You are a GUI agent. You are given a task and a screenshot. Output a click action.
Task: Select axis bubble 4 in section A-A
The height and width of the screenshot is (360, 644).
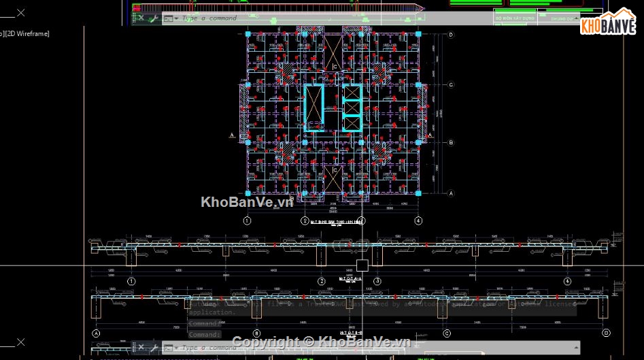pos(567,282)
